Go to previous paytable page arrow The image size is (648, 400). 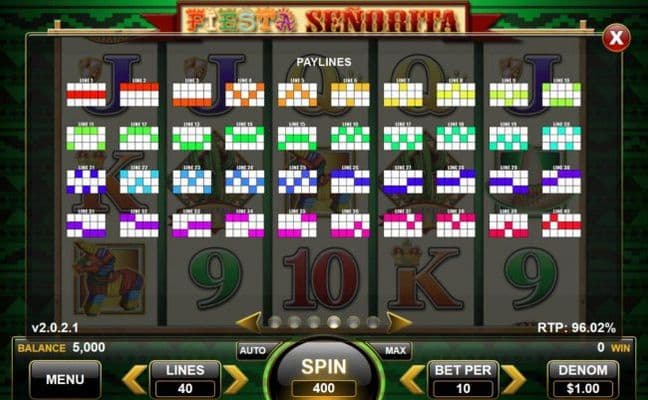249,322
